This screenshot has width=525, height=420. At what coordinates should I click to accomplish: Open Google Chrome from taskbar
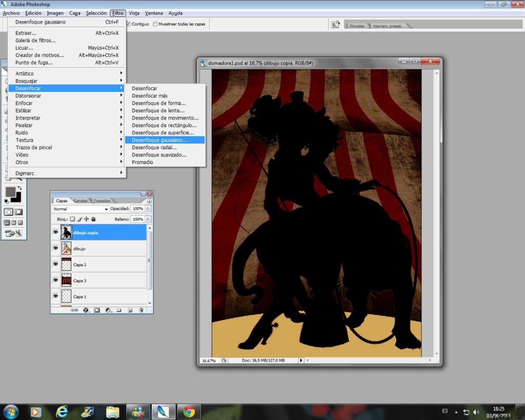click(189, 412)
